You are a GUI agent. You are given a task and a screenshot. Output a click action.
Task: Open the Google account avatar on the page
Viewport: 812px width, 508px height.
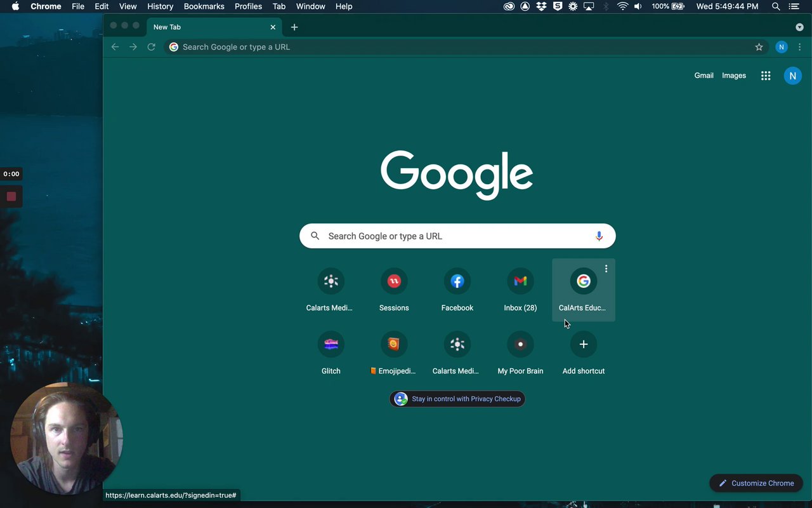(x=792, y=76)
